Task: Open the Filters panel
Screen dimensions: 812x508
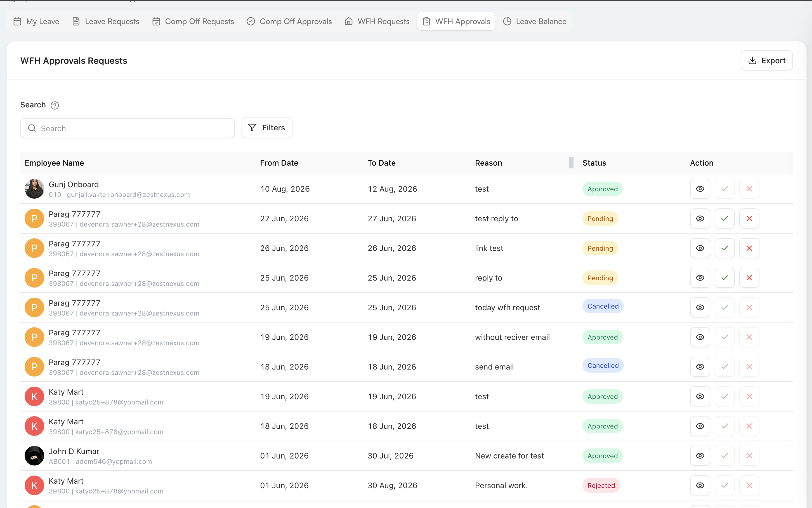Action: [x=267, y=128]
